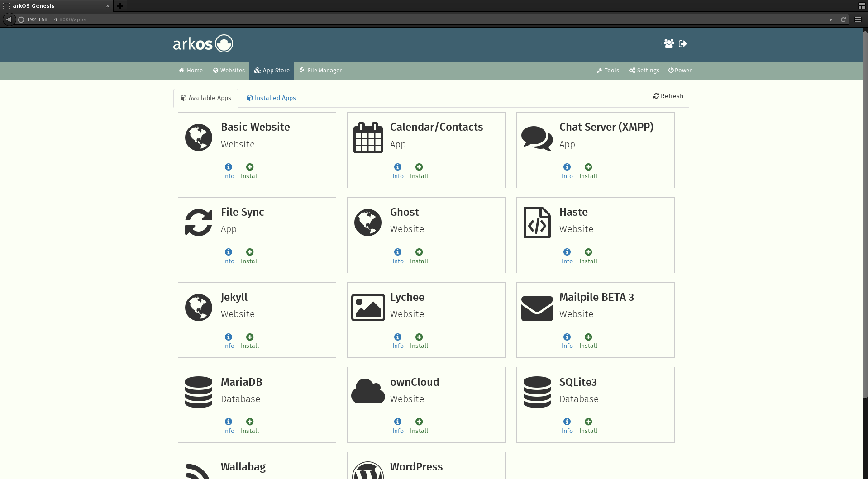868x479 pixels.
Task: Click Haste code file icon
Action: click(x=537, y=223)
